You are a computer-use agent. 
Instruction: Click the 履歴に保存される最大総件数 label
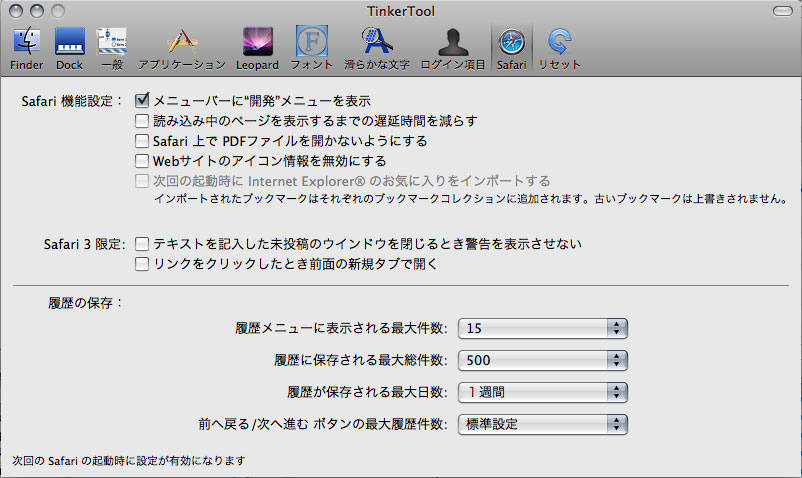(x=361, y=360)
